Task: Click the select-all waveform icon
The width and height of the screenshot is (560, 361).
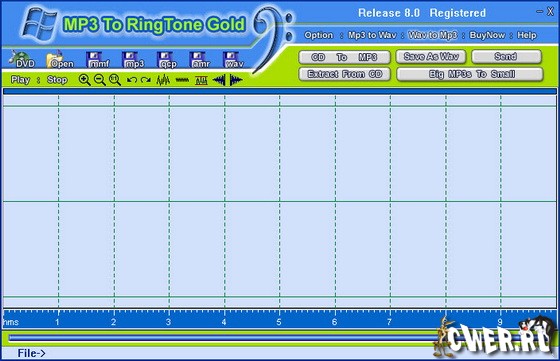Action: (x=201, y=80)
